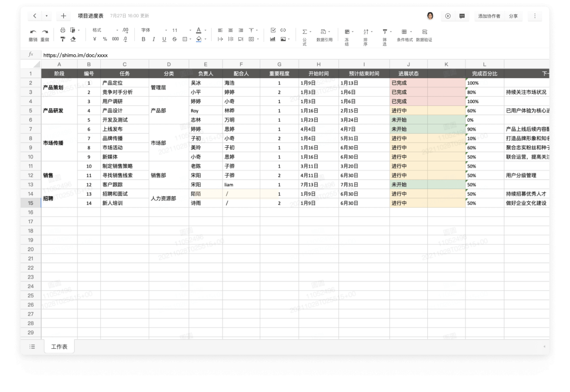Open dropdown arrow next to back button
570x392 pixels.
(x=46, y=16)
